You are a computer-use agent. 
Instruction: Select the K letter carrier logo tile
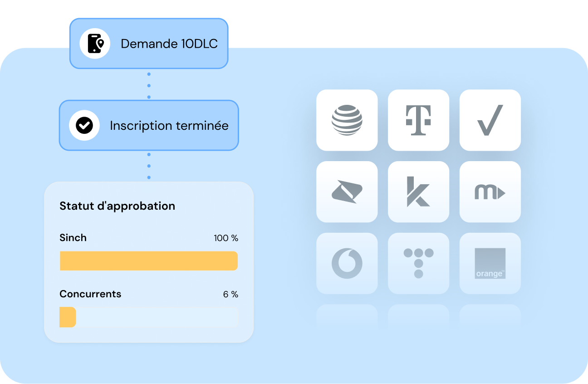pos(418,192)
